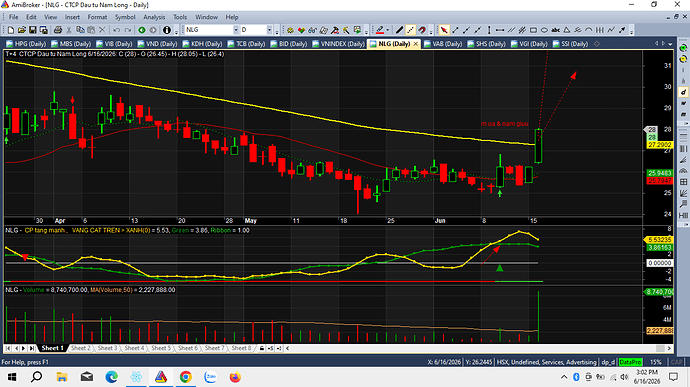Image resolution: width=690 pixels, height=387 pixels.
Task: Switch to the SSI (Daily) chart tab
Action: 570,44
